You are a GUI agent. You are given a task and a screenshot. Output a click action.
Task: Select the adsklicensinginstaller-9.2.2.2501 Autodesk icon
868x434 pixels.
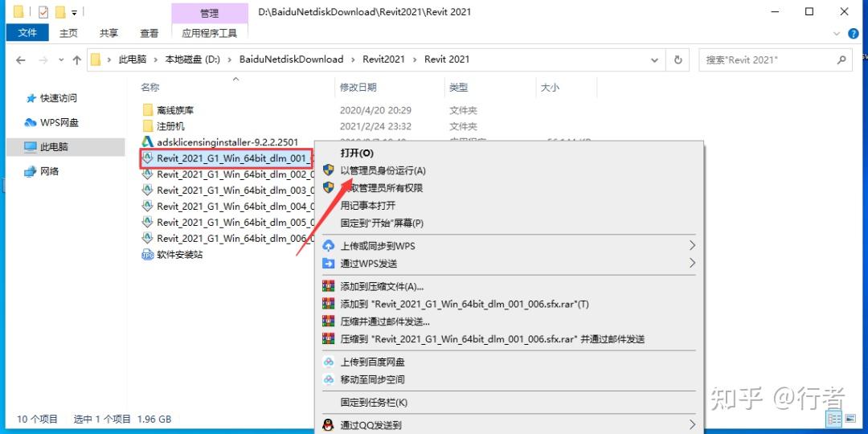(x=147, y=141)
